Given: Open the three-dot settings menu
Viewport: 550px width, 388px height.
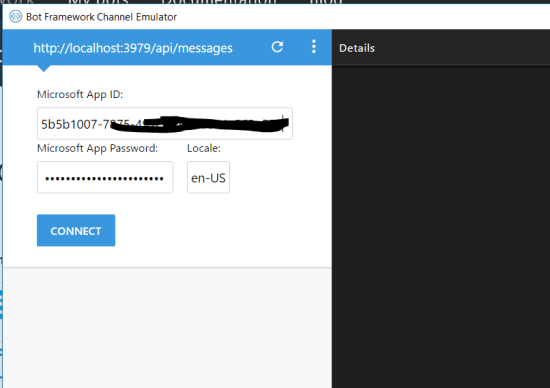Looking at the screenshot, I should coord(314,47).
